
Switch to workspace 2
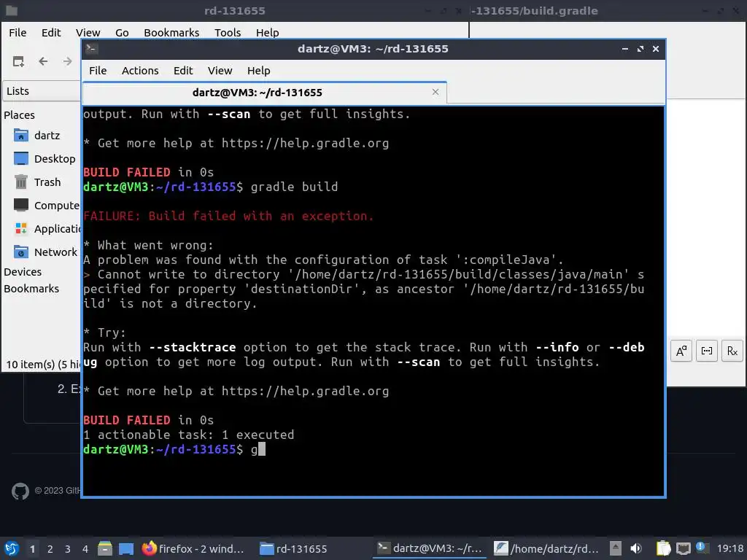[x=50, y=549]
